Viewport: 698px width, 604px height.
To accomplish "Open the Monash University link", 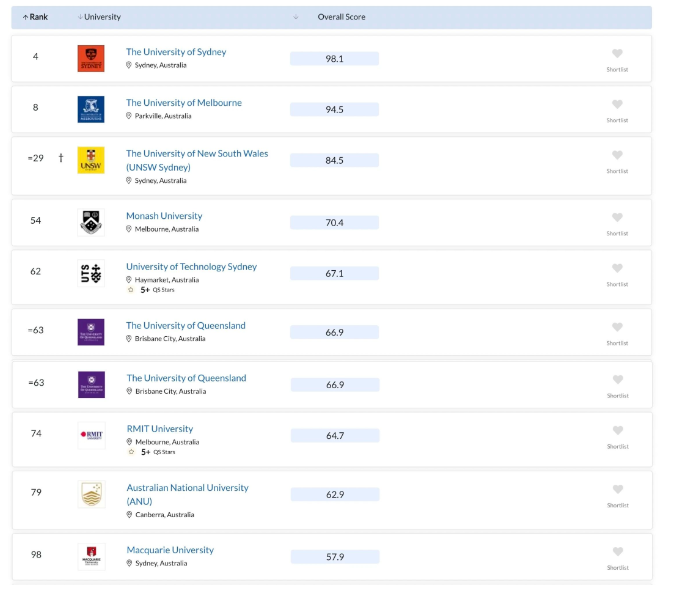I will [164, 215].
